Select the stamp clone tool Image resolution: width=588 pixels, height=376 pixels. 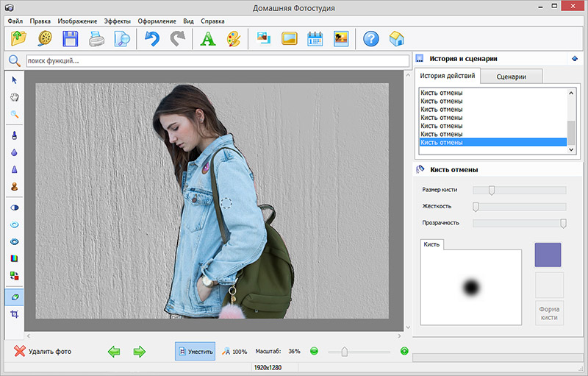14,186
